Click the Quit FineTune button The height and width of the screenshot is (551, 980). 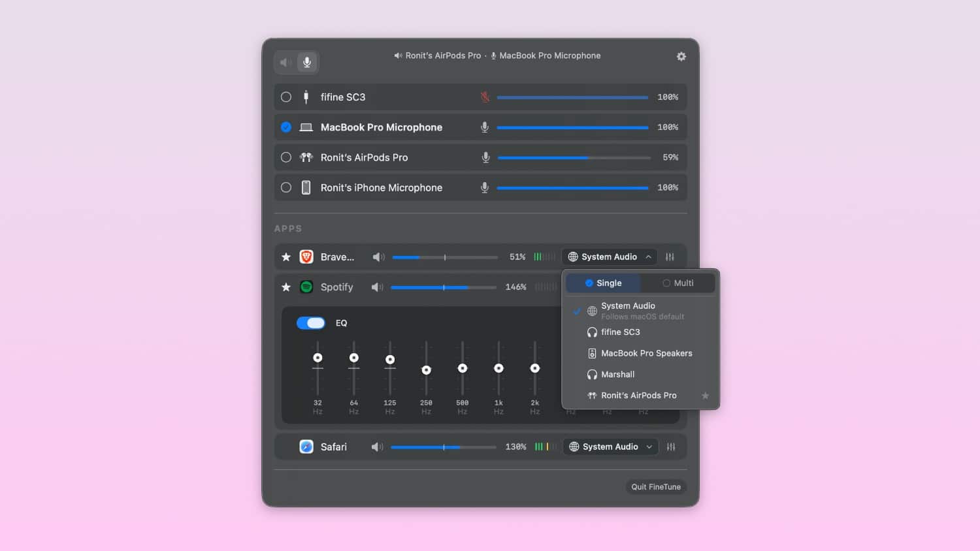656,487
